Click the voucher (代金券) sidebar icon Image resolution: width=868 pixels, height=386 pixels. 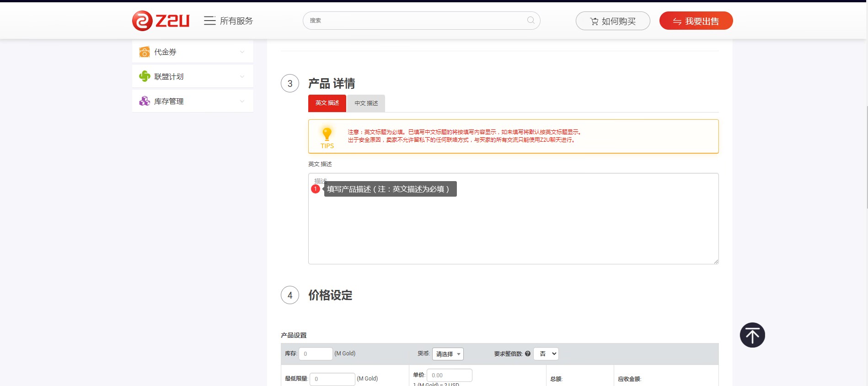[x=145, y=52]
